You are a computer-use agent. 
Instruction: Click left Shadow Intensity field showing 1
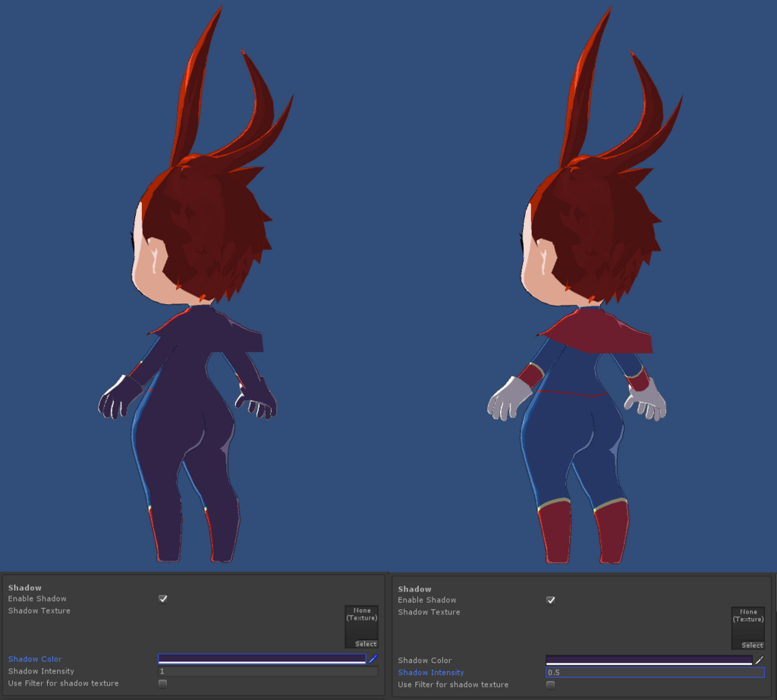pyautogui.click(x=268, y=671)
